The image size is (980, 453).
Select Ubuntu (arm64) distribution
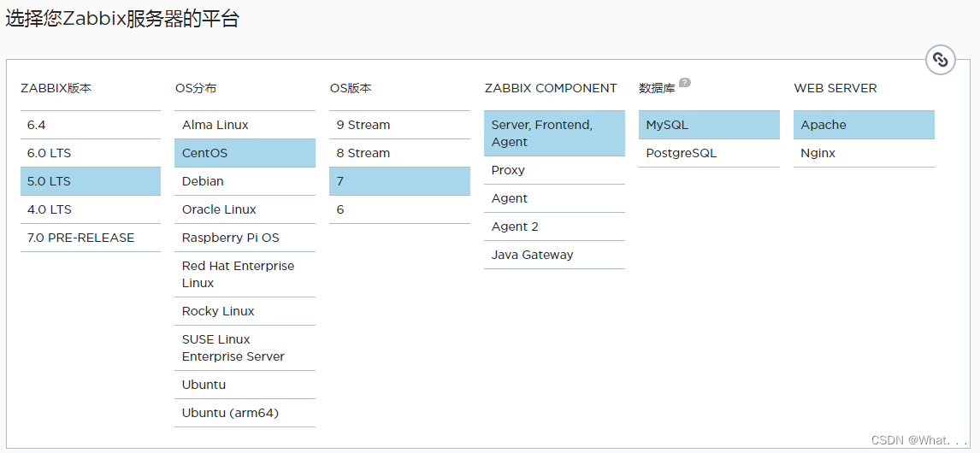(245, 413)
